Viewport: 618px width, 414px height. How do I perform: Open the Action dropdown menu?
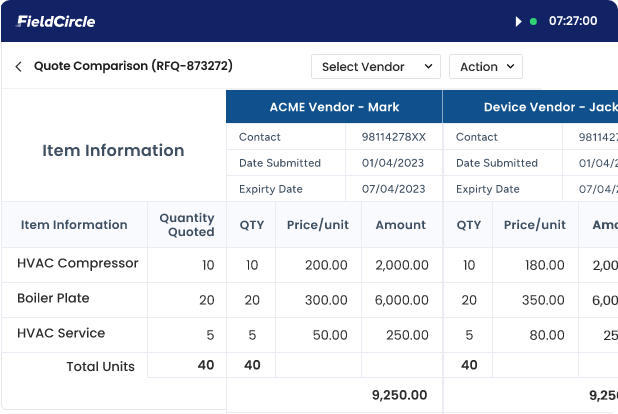tap(486, 67)
